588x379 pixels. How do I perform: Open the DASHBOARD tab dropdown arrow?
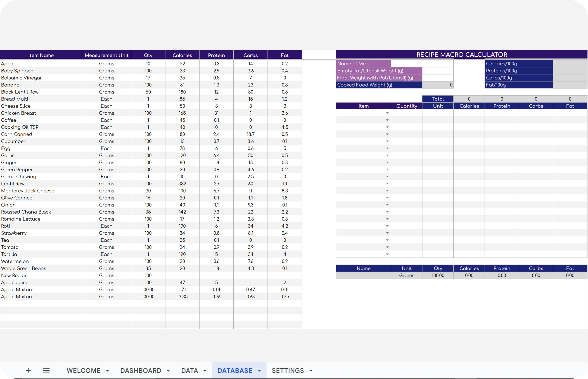point(168,371)
